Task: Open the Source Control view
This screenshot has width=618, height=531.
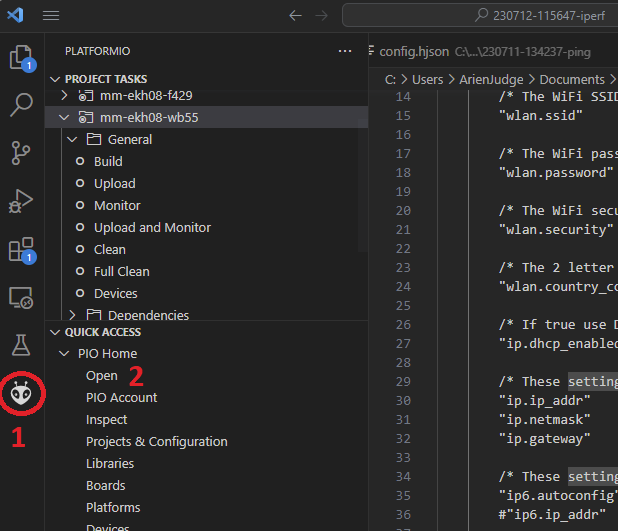Action: point(21,153)
